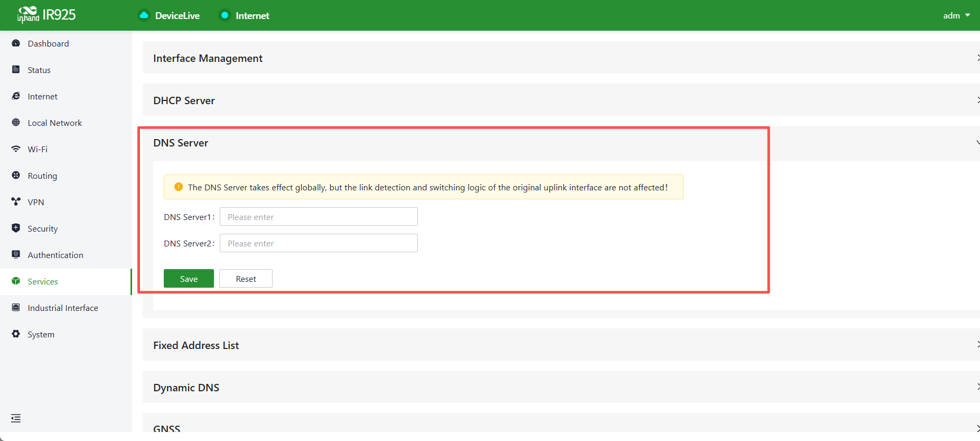Click the Wi-Fi signal icon in sidebar
980x441 pixels.
(16, 149)
